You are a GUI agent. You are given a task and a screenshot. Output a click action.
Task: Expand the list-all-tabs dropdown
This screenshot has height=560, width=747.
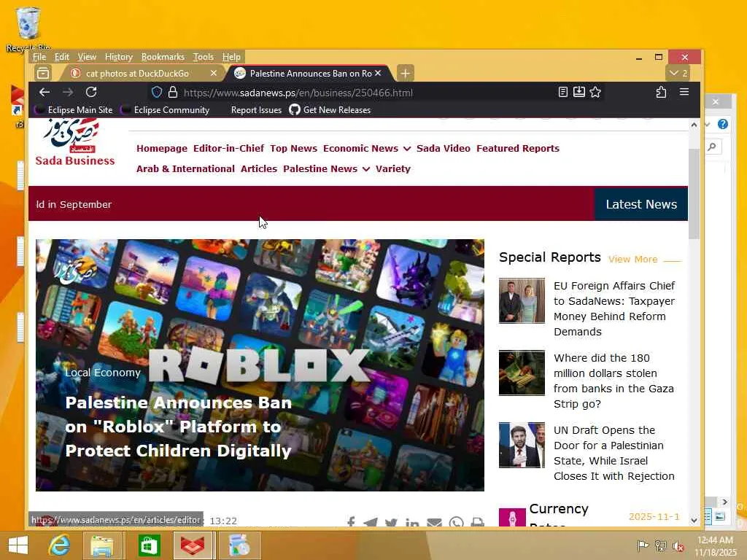coord(678,73)
